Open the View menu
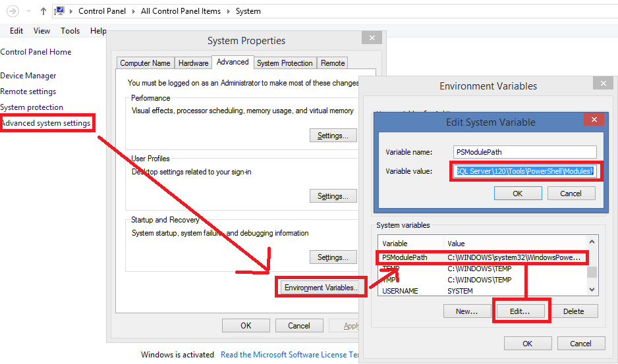The image size is (618, 364). [42, 31]
